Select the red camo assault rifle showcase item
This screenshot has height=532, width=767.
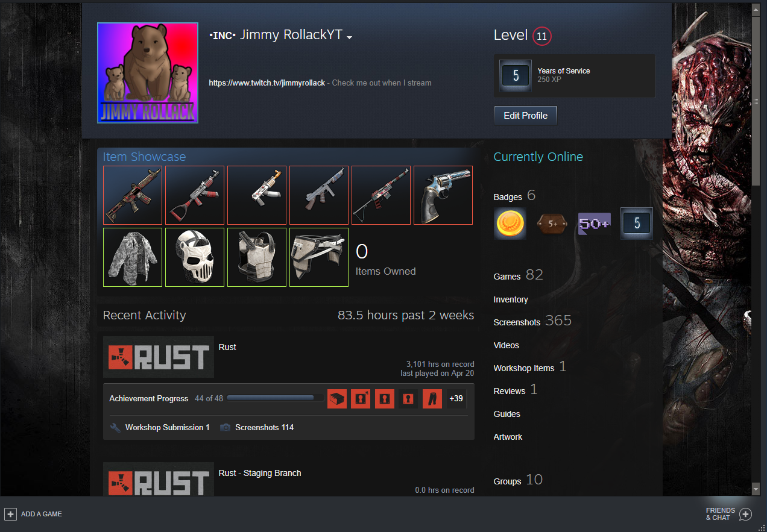click(133, 195)
